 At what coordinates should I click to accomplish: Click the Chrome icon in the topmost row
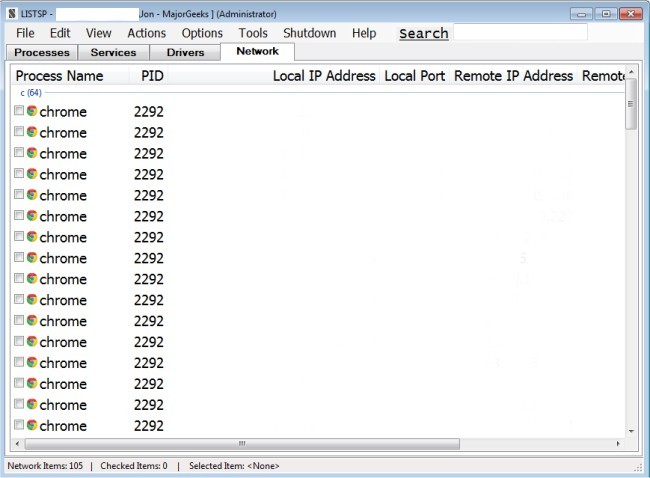[32, 111]
